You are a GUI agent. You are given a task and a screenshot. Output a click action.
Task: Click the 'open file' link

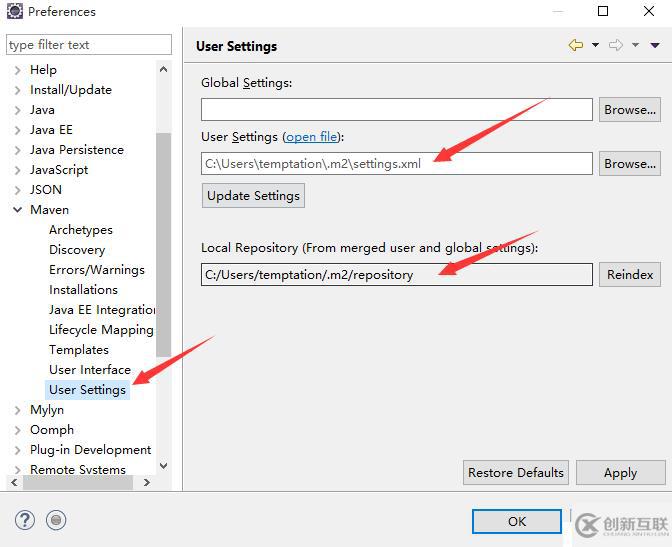pos(312,137)
